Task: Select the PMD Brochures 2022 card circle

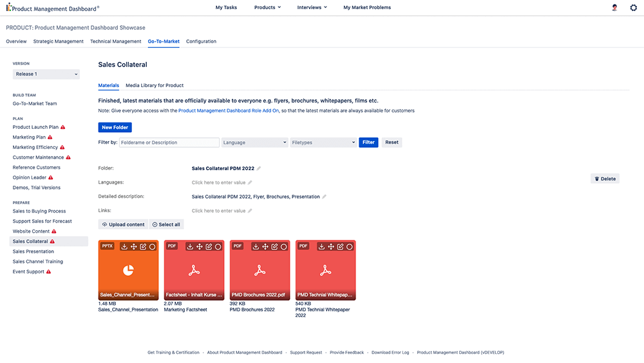Action: click(x=284, y=247)
